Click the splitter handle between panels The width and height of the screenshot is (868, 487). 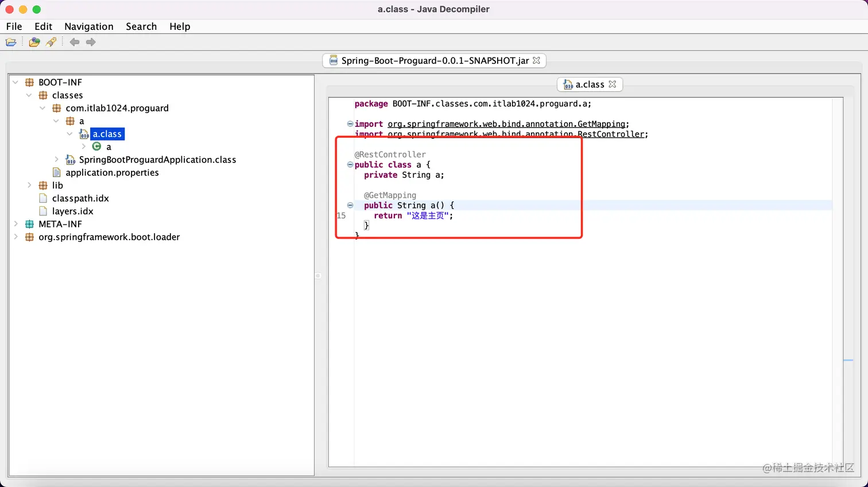pos(318,276)
